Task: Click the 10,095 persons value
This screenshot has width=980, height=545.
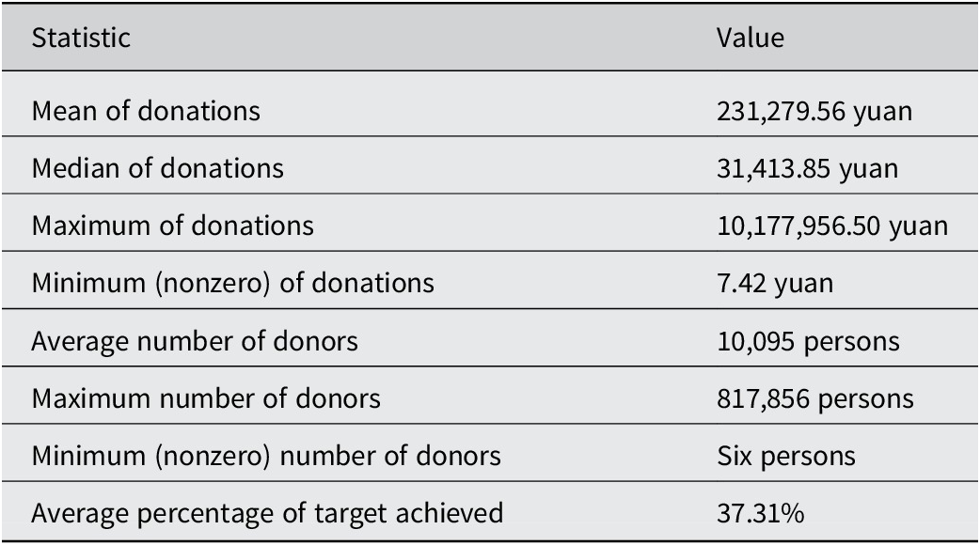Action: coord(808,343)
